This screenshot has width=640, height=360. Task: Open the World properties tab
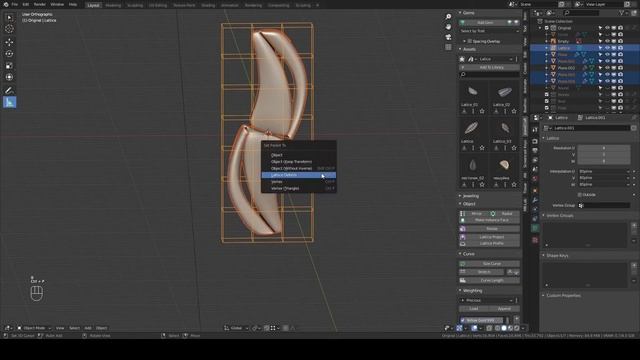(x=535, y=180)
